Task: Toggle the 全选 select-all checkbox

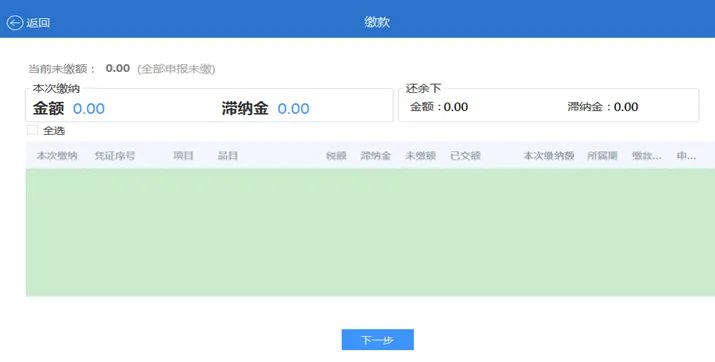Action: (x=32, y=130)
